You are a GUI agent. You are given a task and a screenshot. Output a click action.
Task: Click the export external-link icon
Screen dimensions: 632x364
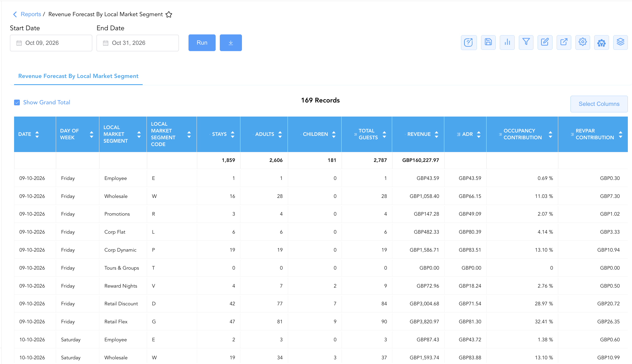pyautogui.click(x=564, y=43)
